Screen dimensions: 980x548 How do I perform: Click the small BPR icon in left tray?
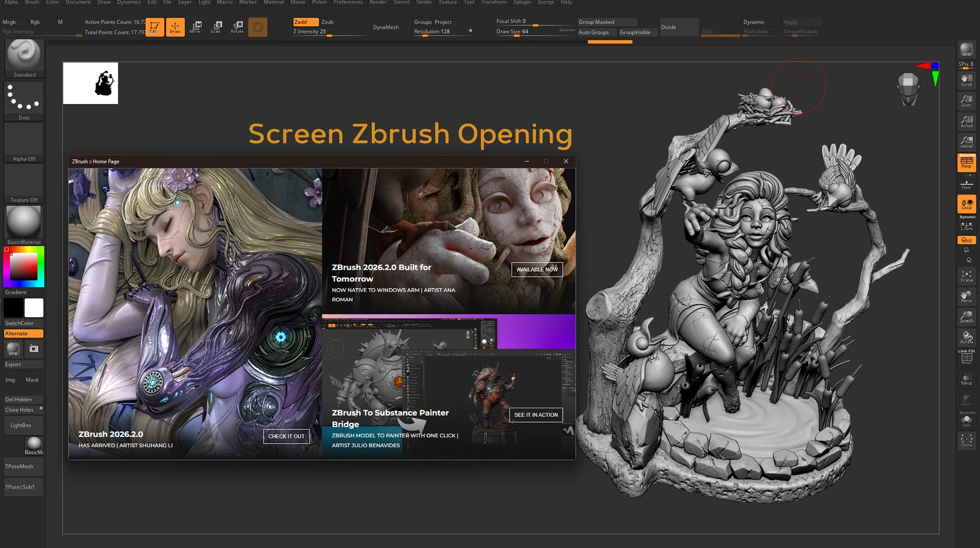click(x=13, y=349)
